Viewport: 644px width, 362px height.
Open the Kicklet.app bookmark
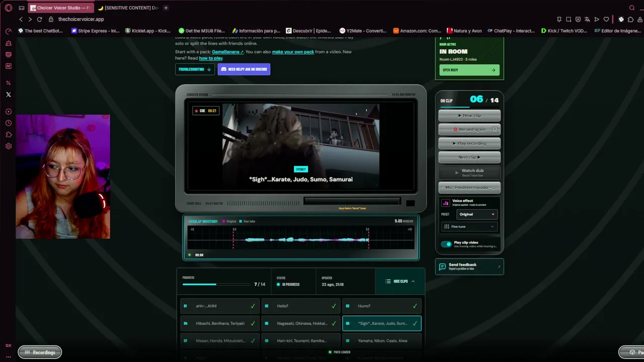tap(148, 31)
